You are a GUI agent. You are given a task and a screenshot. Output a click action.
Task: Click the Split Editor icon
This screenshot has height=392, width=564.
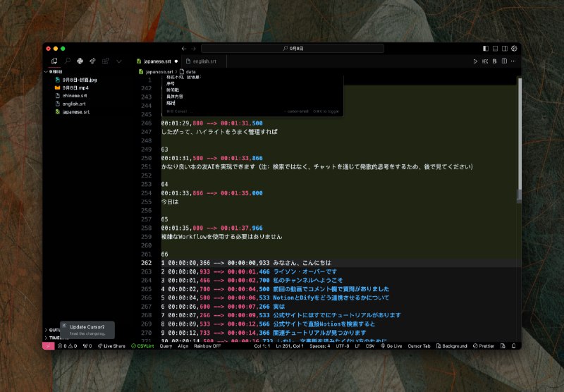tap(504, 61)
